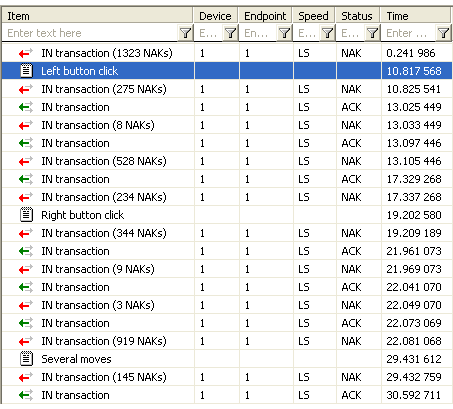Open the Item column filter funnel

(185, 33)
